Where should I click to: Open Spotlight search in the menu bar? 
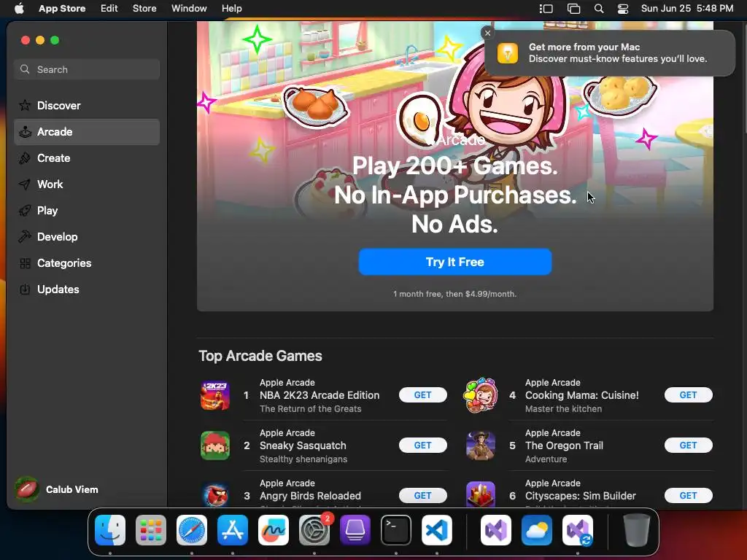click(599, 9)
